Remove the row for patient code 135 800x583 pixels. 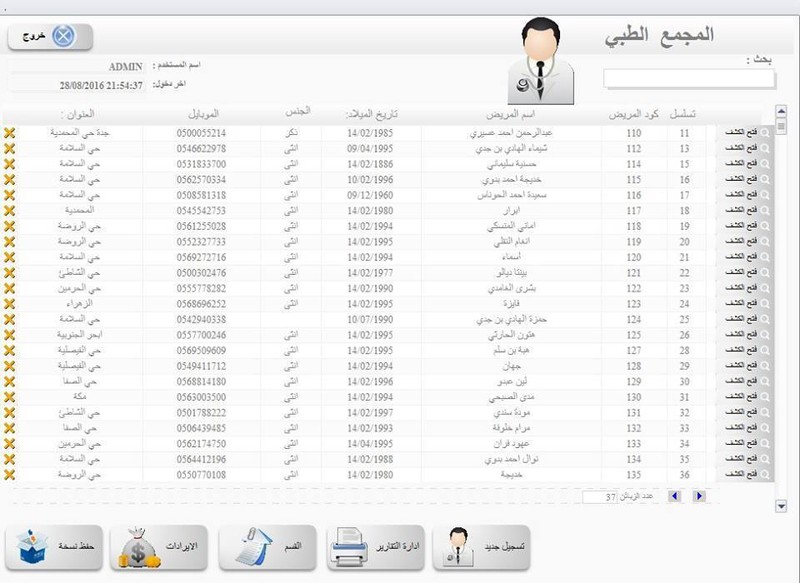(10, 476)
